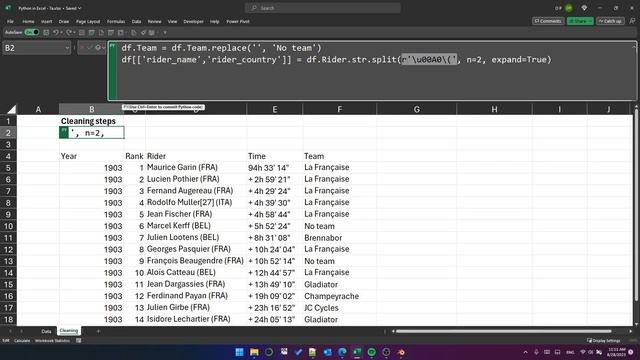
Task: Open File Explorer from taskbar
Action: [x=254, y=352]
